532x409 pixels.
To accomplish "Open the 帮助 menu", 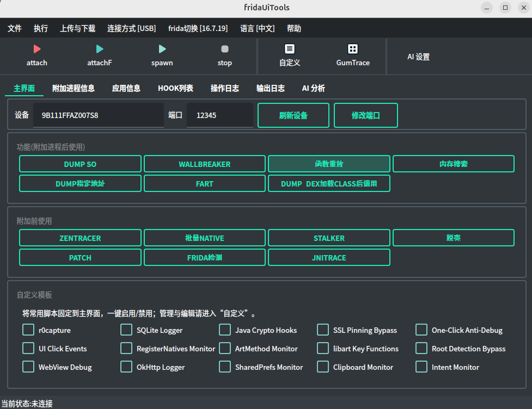I will coord(294,28).
